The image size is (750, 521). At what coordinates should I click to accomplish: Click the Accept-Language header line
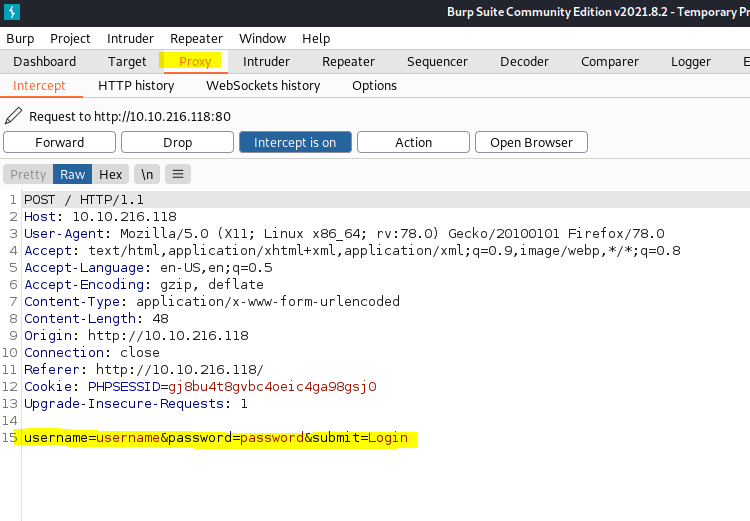[148, 267]
